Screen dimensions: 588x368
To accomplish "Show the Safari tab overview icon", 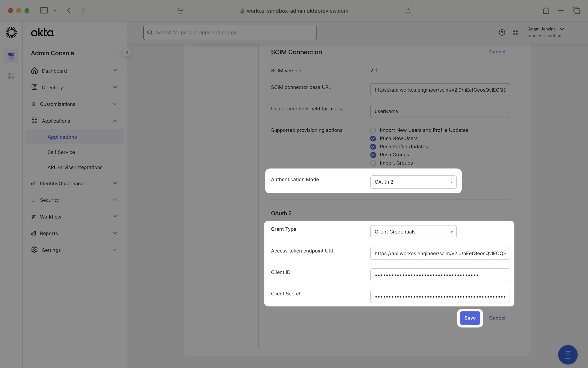I will click(576, 10).
